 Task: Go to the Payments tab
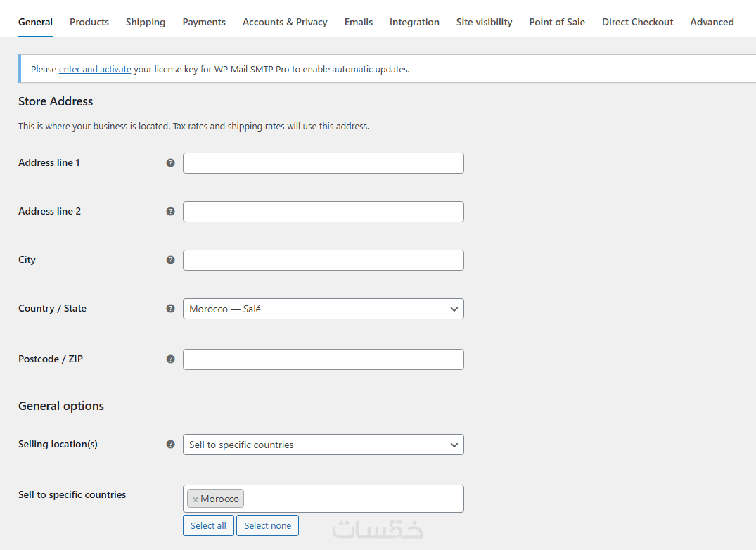[204, 22]
